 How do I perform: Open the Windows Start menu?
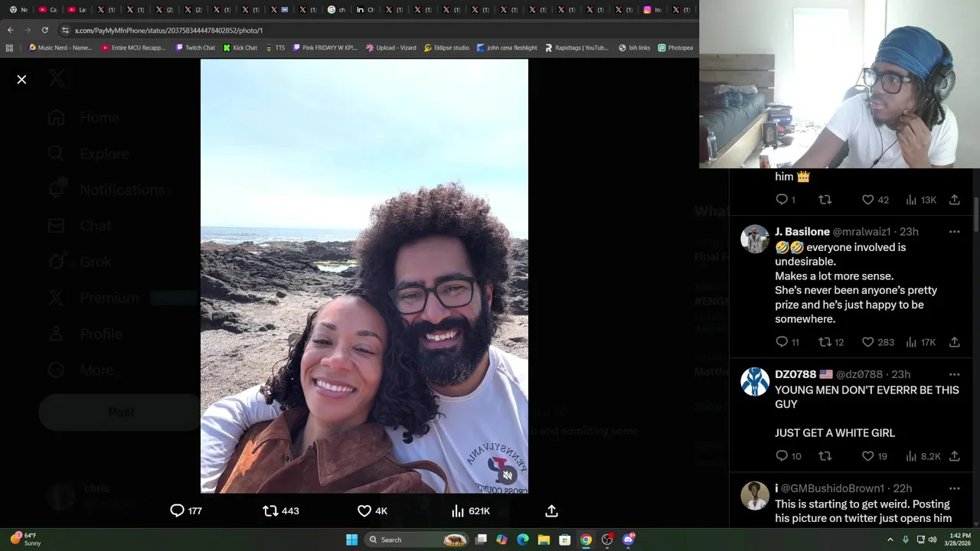pyautogui.click(x=351, y=540)
